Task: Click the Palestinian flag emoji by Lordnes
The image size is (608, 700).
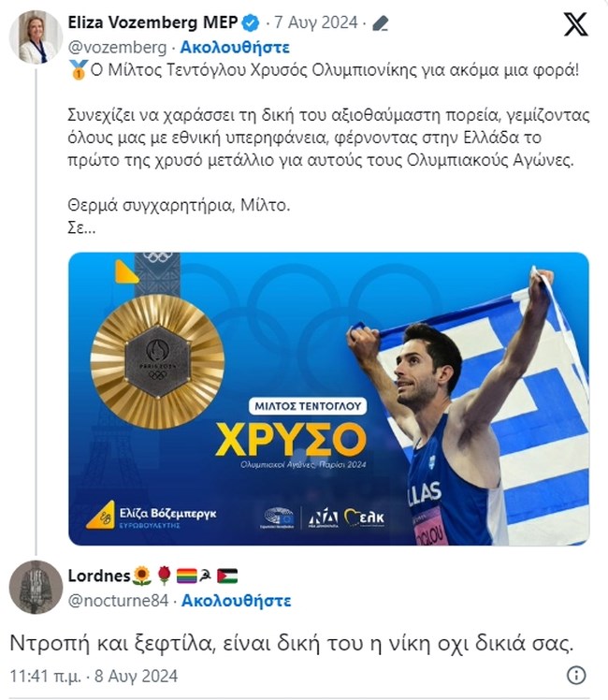Action: pos(227,575)
